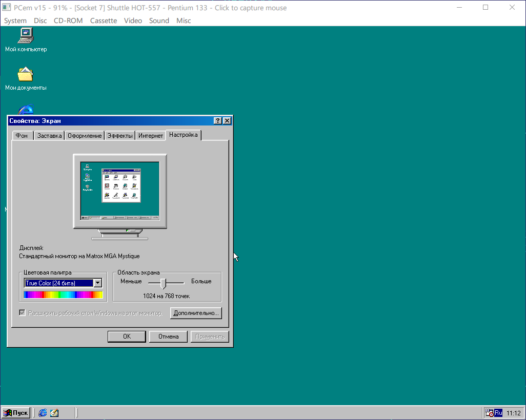Click the screen area resolution slider handle
526x420 pixels.
(x=163, y=283)
